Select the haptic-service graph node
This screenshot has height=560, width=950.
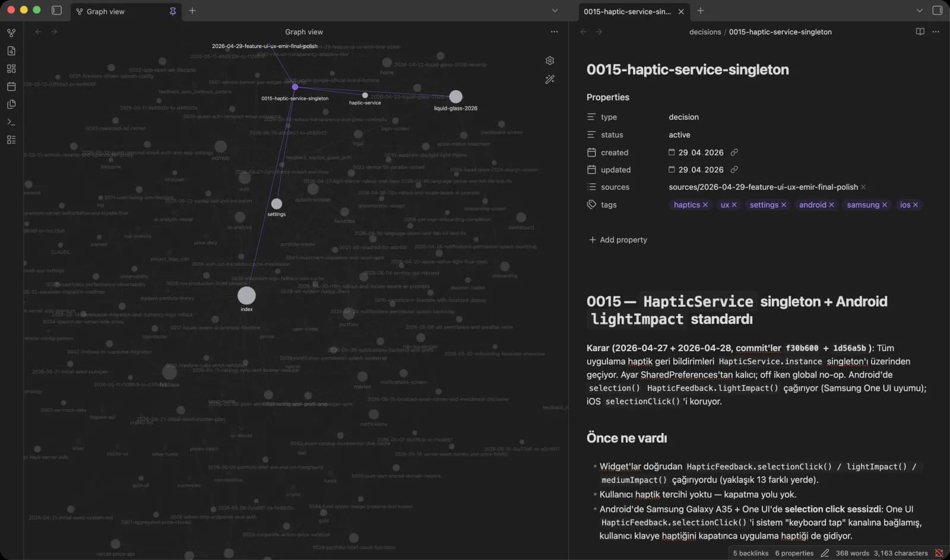click(x=365, y=95)
